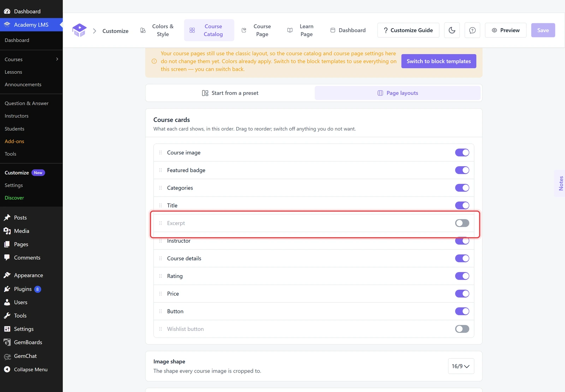Image resolution: width=565 pixels, height=392 pixels.
Task: Click the drag handle beside Price
Action: (160, 294)
